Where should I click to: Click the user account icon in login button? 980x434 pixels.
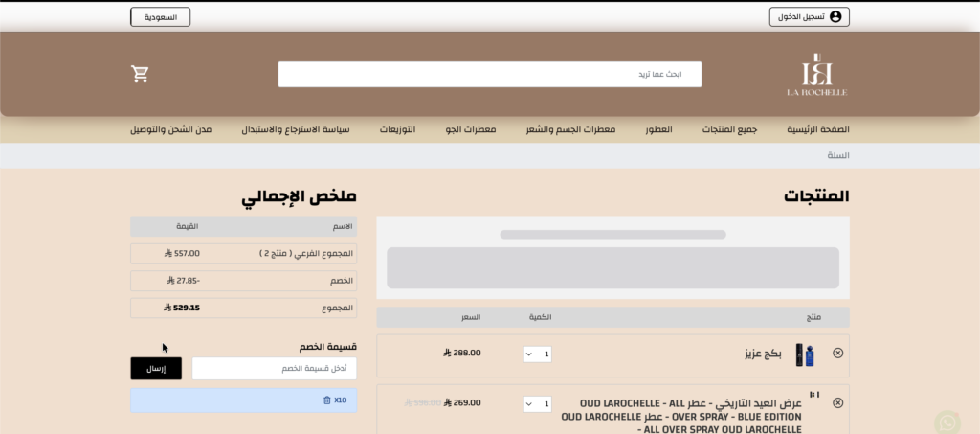click(835, 17)
